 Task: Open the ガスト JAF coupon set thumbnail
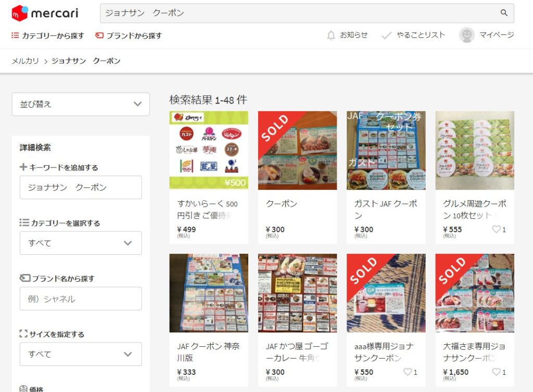coord(386,150)
